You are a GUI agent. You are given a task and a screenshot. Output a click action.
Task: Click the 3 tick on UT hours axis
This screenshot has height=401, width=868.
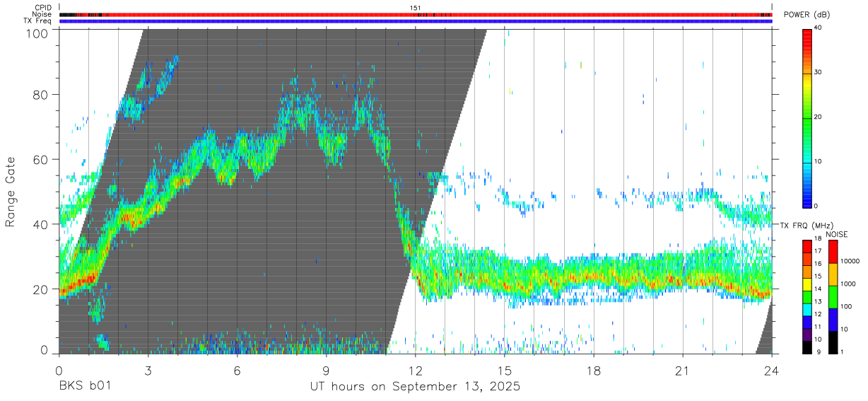point(148,371)
